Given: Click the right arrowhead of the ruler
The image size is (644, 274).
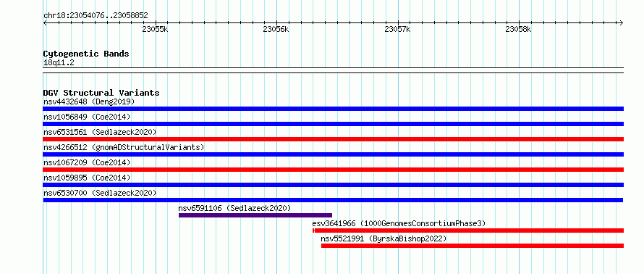Looking at the screenshot, I should coord(622,22).
